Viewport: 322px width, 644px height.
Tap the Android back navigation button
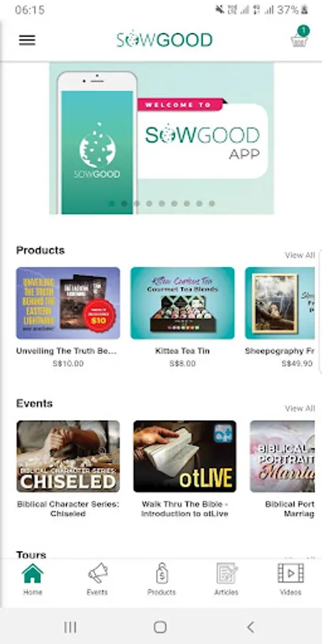click(x=250, y=627)
